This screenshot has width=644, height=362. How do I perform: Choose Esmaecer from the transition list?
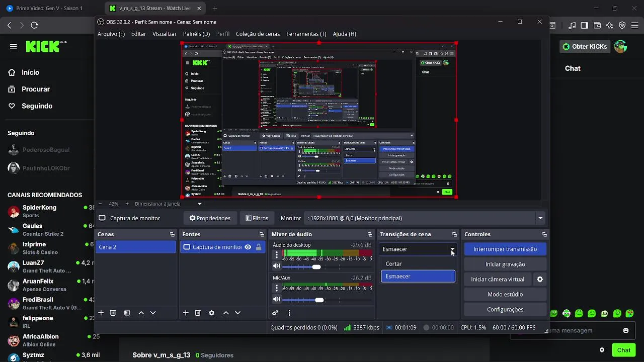418,276
